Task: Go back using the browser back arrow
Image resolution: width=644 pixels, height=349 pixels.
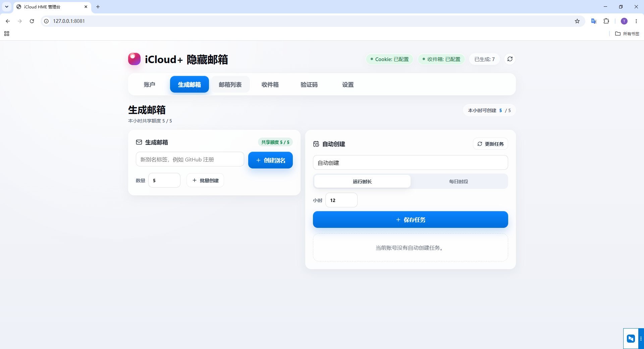Action: (x=8, y=21)
